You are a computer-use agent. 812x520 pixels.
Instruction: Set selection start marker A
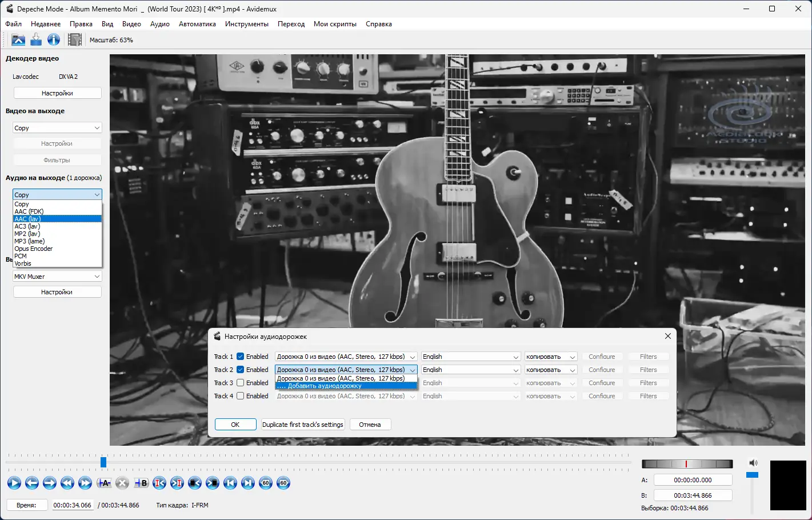104,483
